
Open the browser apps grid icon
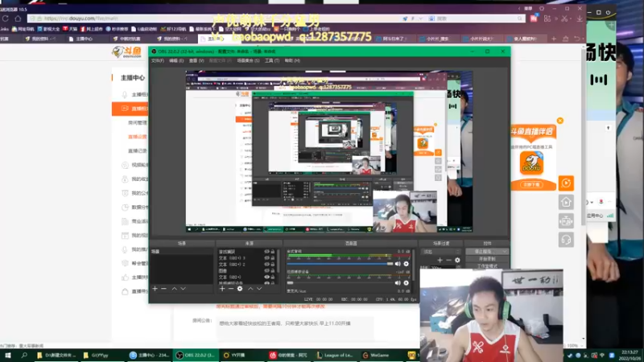(x=547, y=19)
